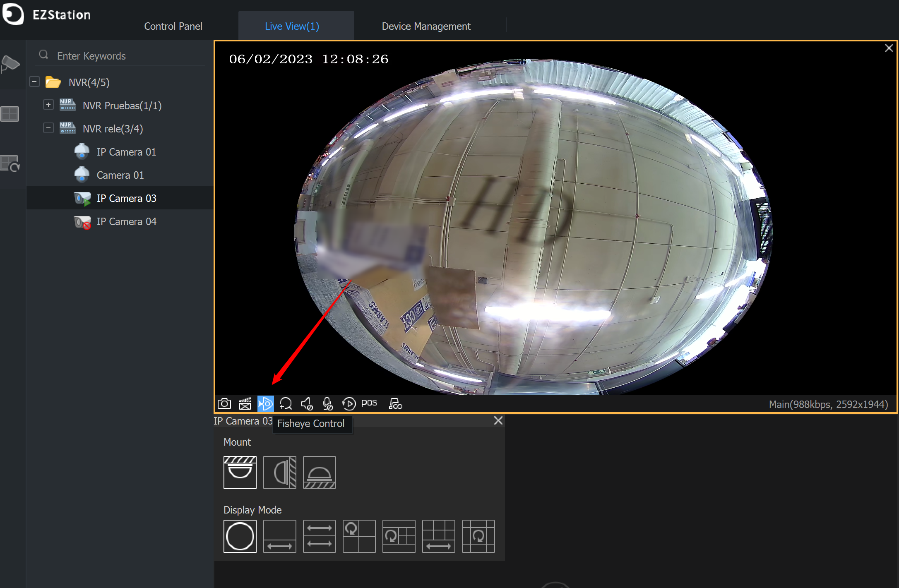The height and width of the screenshot is (588, 899).
Task: Collapse the NVR rele device tree
Action: 48,128
